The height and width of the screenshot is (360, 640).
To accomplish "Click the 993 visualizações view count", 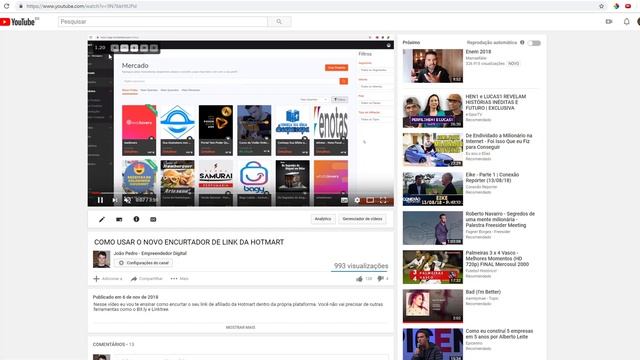I will (x=361, y=266).
